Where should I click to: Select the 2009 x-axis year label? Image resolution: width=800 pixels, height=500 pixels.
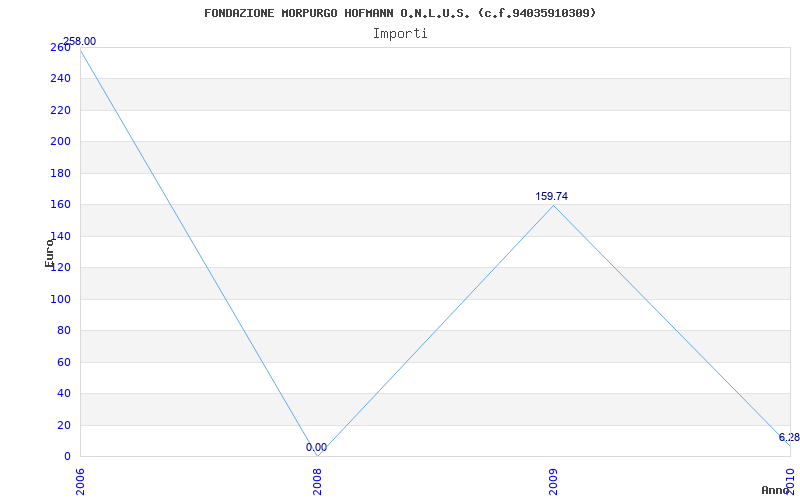[x=554, y=482]
